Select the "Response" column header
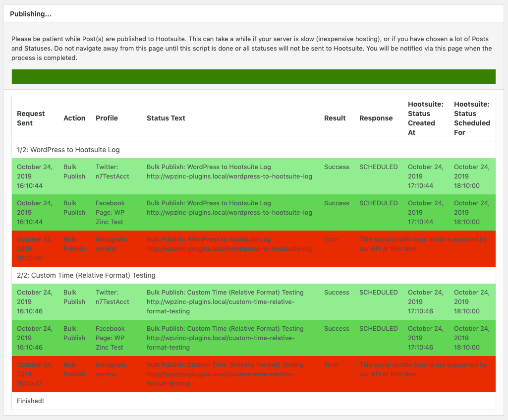The height and width of the screenshot is (420, 508). pyautogui.click(x=376, y=119)
